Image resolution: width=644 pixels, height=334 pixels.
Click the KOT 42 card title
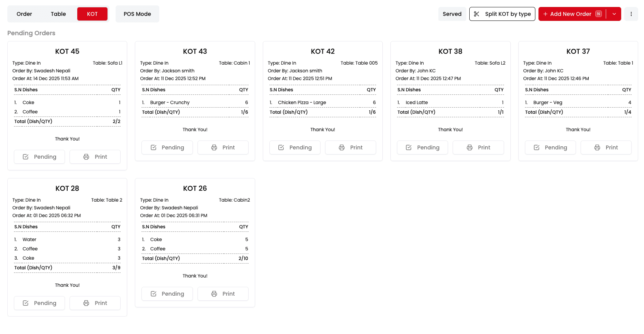[322, 51]
